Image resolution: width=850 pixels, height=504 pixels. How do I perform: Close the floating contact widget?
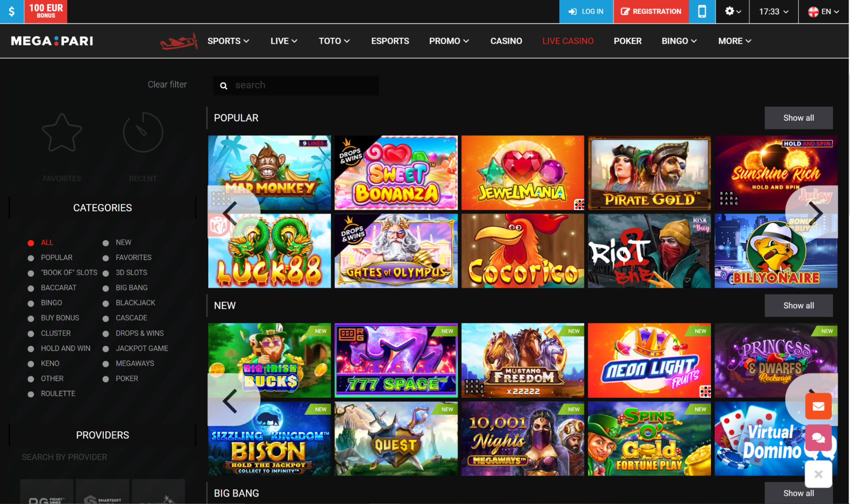(819, 474)
